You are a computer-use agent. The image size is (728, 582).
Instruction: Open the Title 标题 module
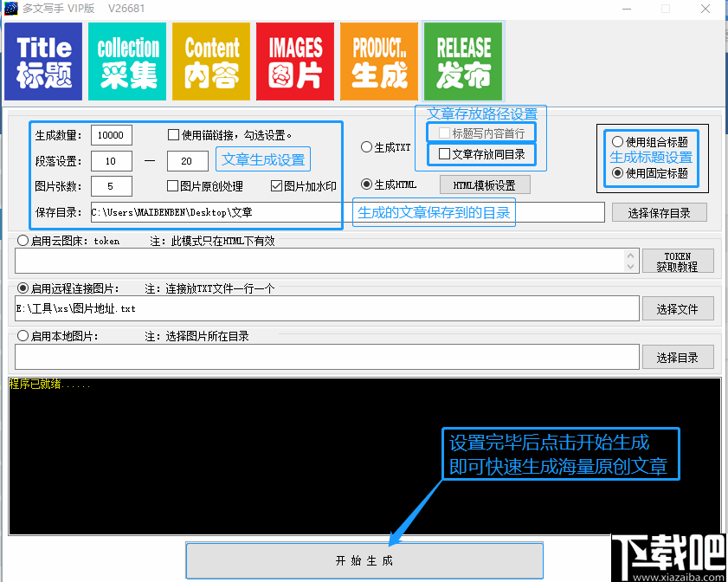point(43,61)
